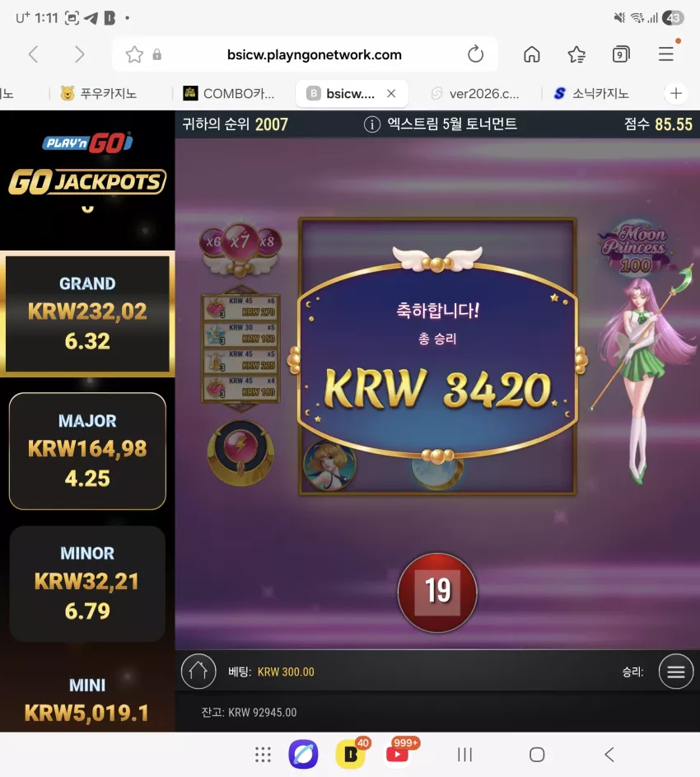Switch to the COMBO카... tab
Viewport: 700px width, 777px height.
tap(229, 93)
